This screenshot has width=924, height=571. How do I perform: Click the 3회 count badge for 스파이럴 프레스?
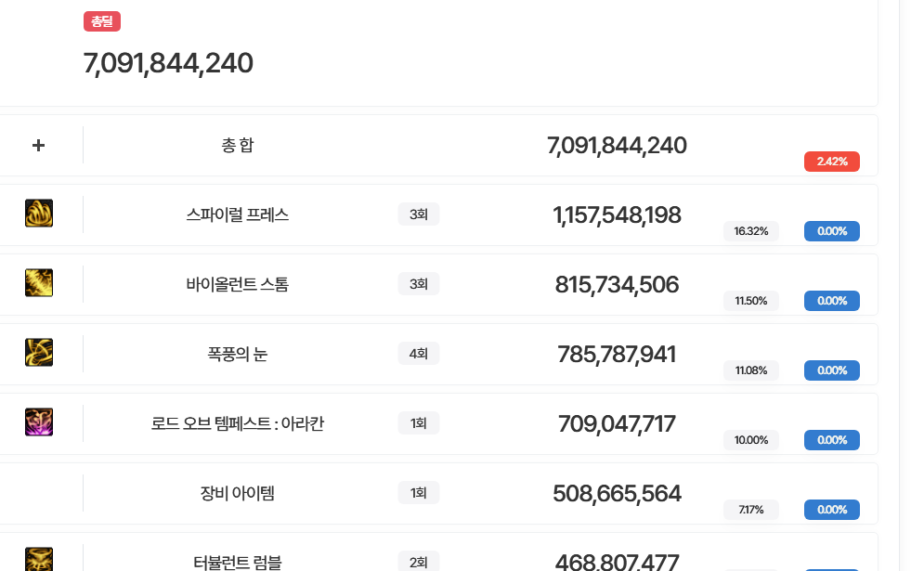[419, 214]
